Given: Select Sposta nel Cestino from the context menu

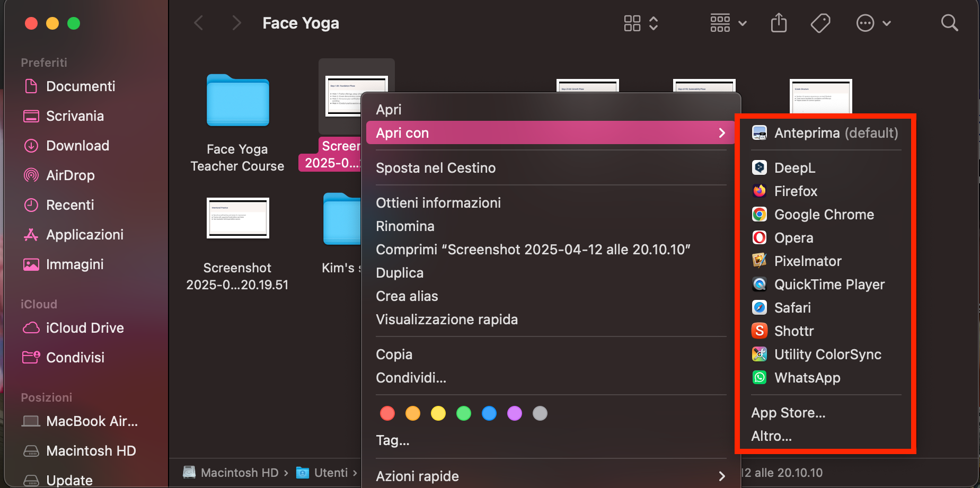Looking at the screenshot, I should (x=435, y=167).
